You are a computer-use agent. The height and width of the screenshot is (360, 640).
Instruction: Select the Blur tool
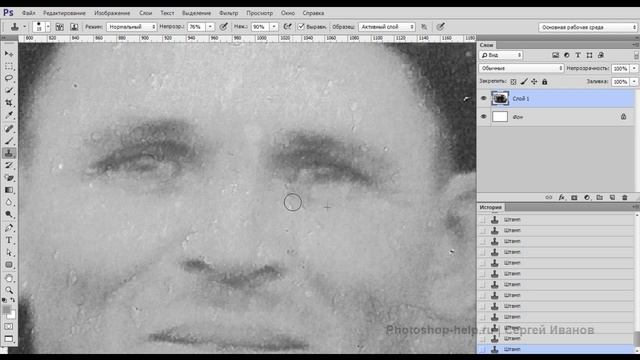pos(9,202)
